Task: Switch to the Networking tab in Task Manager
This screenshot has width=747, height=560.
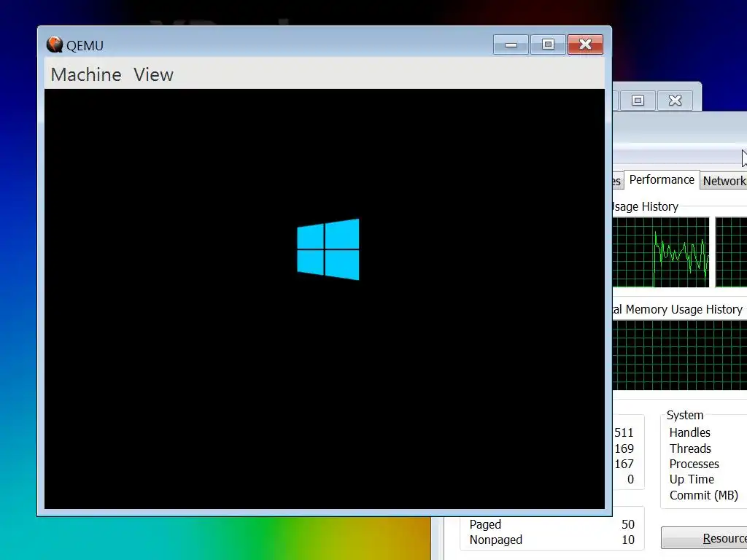Action: (x=724, y=181)
